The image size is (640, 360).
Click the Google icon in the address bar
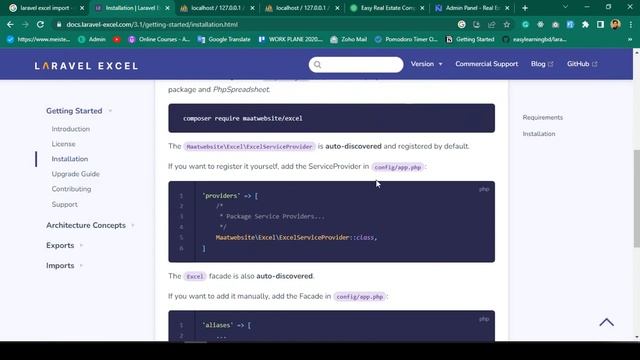point(462,24)
